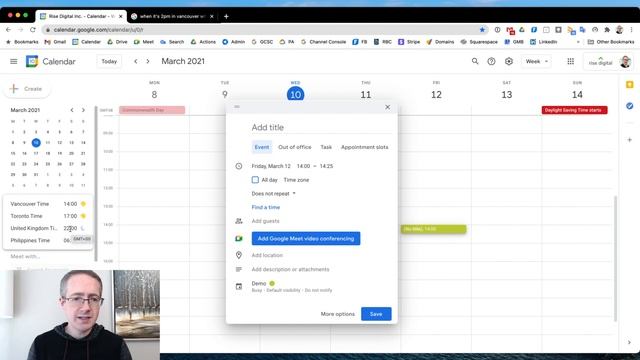Viewport: 640px width, 360px height.
Task: Open the Week view dropdown
Action: click(x=536, y=61)
